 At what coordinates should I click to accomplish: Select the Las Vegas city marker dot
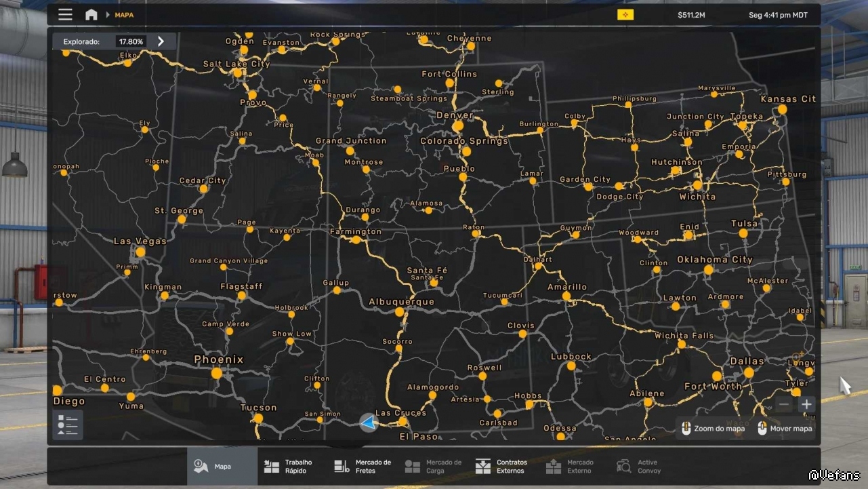[x=140, y=252]
